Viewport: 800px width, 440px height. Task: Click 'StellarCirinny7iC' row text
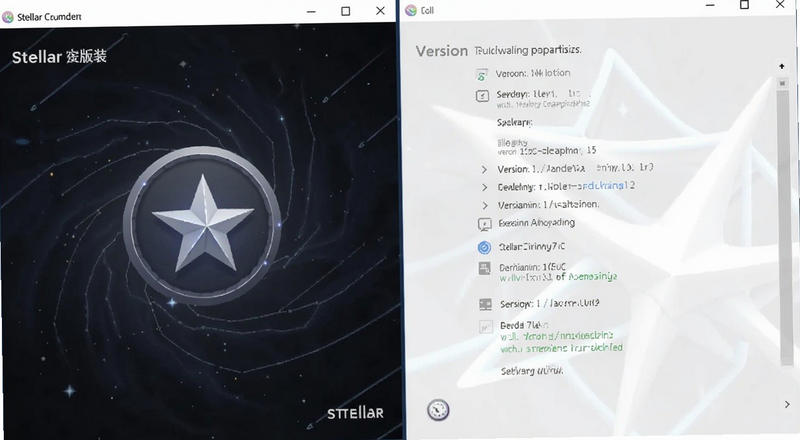tap(531, 247)
